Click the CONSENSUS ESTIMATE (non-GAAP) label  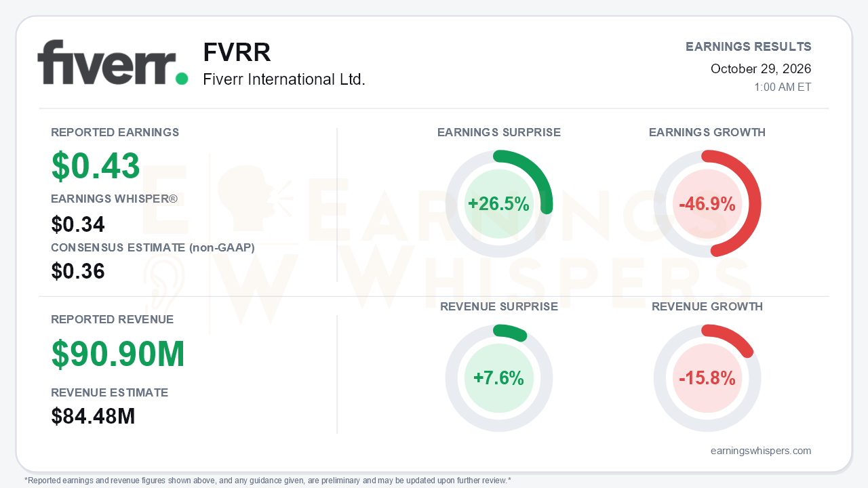pyautogui.click(x=153, y=247)
